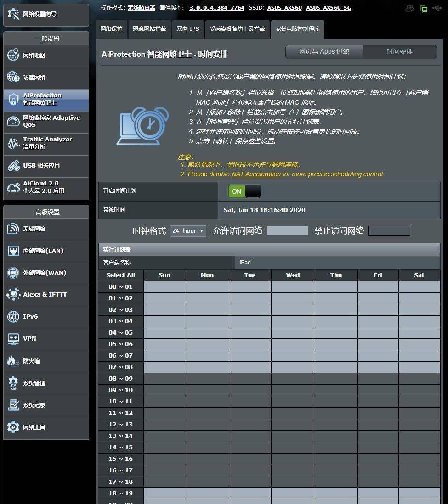
Task: Open the 双向 IPS tab
Action: point(188,29)
